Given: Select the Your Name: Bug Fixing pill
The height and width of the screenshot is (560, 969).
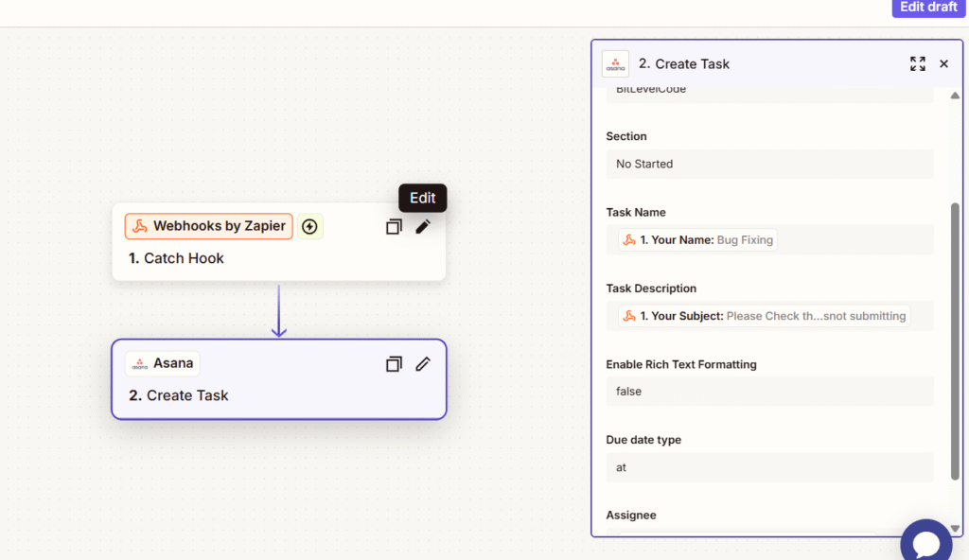Looking at the screenshot, I should point(697,240).
